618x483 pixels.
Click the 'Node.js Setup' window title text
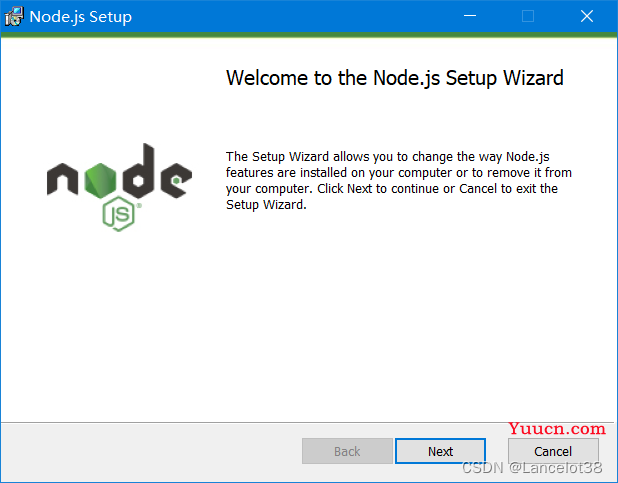(x=80, y=17)
